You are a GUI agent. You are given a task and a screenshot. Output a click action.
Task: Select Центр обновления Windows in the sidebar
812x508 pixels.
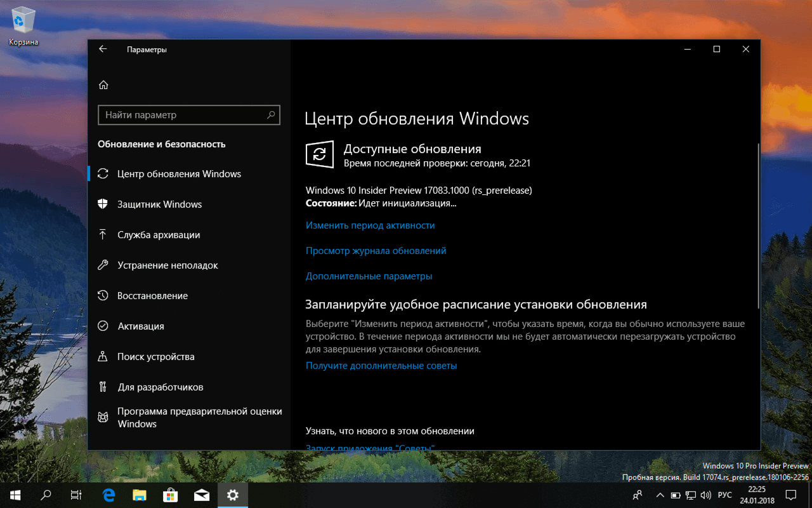[x=189, y=174]
